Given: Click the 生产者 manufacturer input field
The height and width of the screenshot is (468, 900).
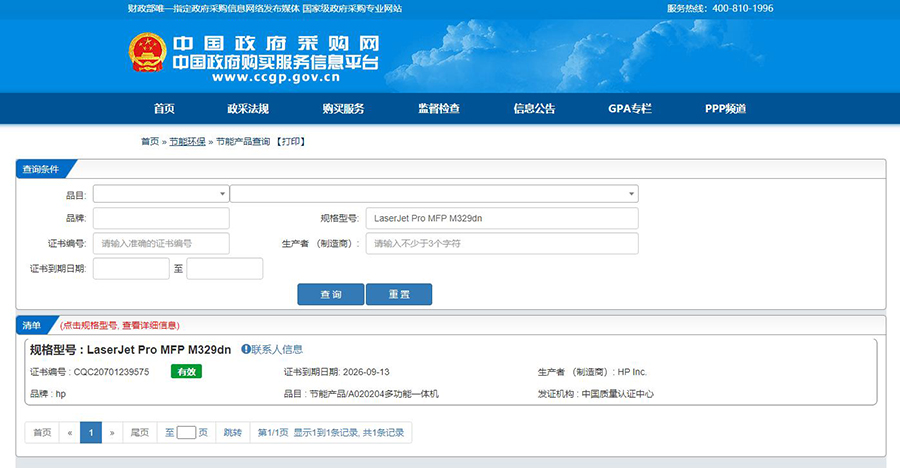Looking at the screenshot, I should pyautogui.click(x=501, y=244).
